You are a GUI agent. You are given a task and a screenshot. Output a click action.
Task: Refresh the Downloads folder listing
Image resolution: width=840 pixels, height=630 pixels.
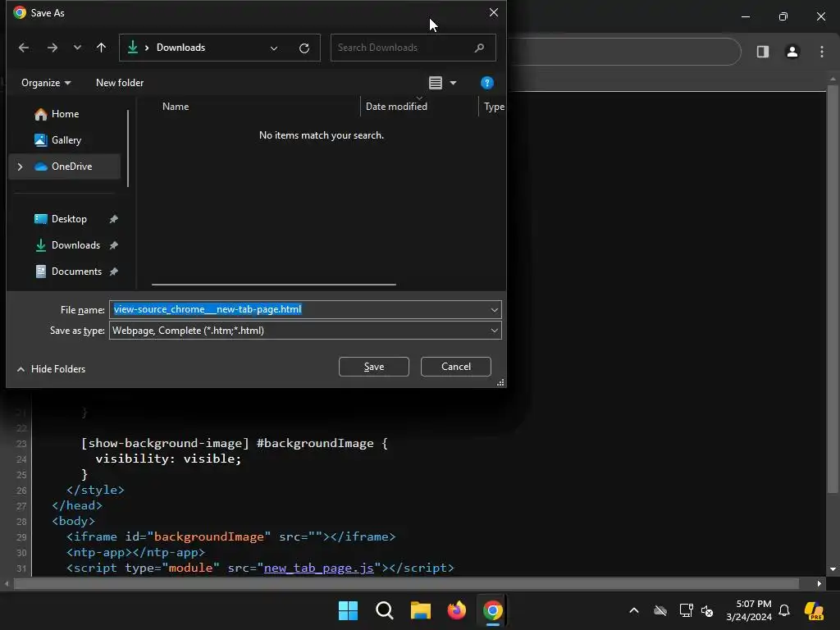coord(304,48)
